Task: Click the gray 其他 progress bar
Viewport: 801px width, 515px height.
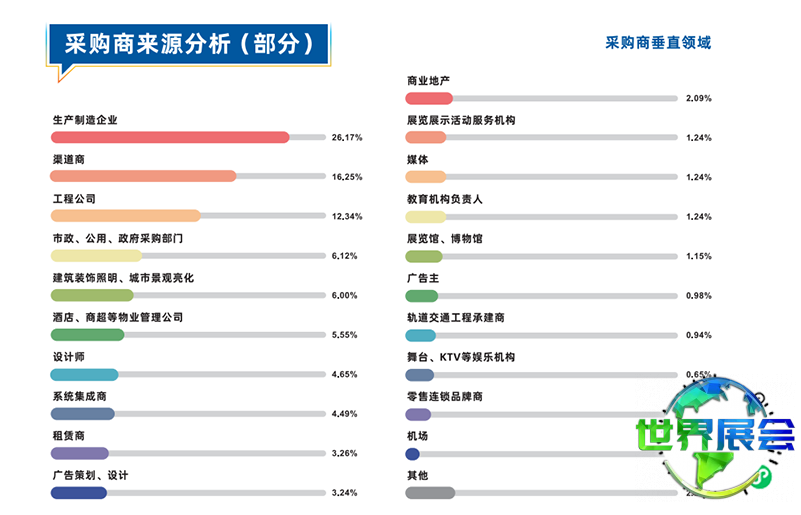Action: [430, 492]
